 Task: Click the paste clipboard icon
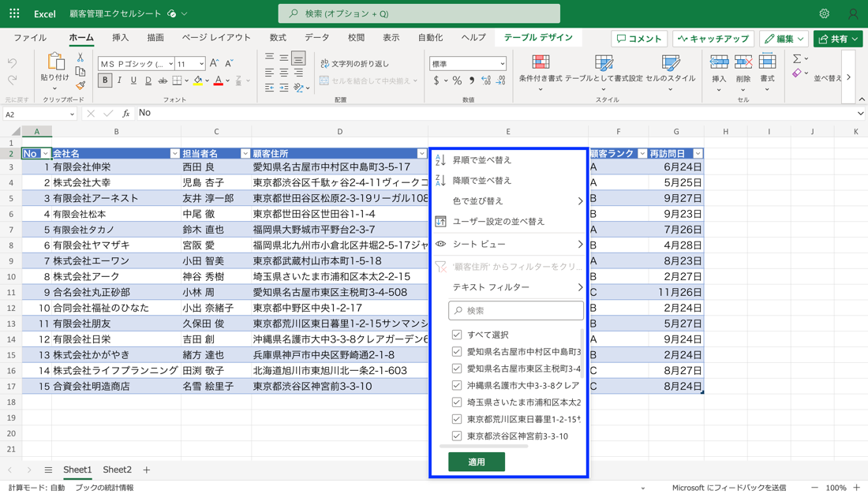tap(54, 62)
